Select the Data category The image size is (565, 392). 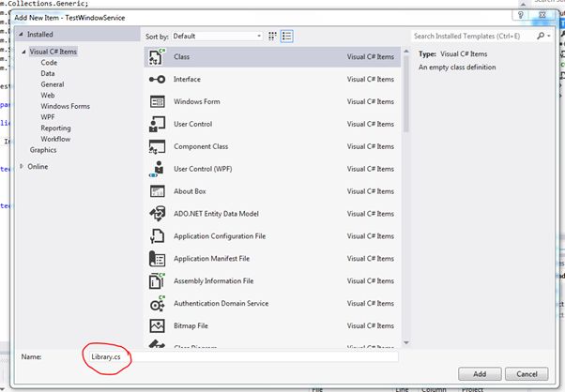tap(48, 73)
